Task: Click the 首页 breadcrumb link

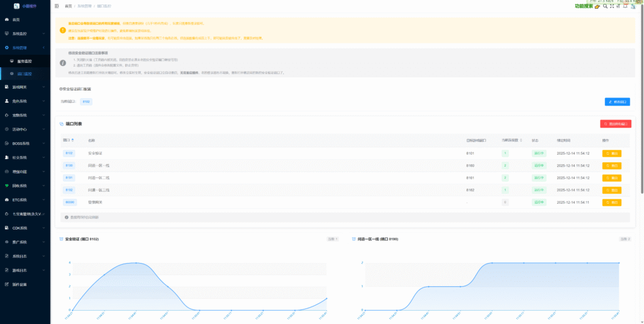Action: (x=68, y=6)
